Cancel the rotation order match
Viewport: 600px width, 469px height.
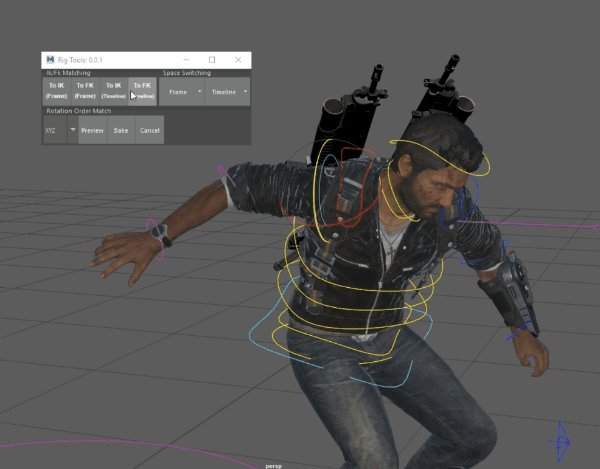click(150, 130)
